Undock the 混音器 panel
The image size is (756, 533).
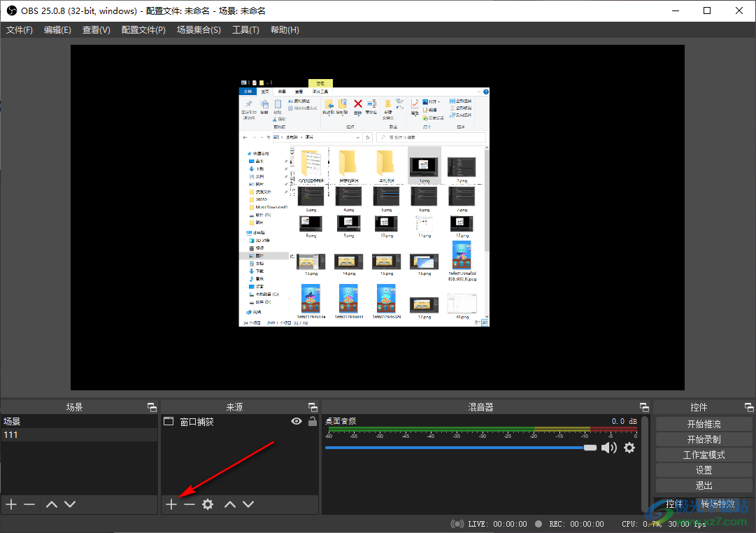click(644, 407)
